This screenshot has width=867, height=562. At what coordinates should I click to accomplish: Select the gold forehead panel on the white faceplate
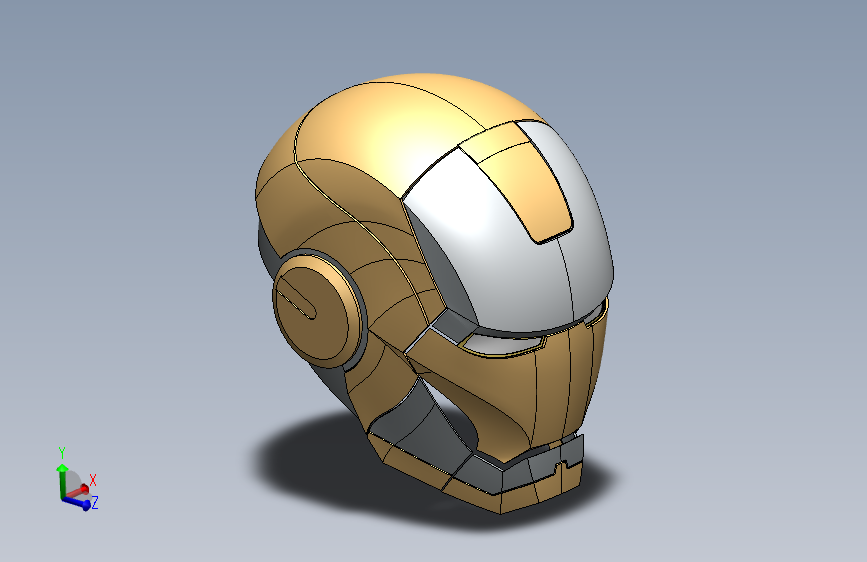pos(523,183)
